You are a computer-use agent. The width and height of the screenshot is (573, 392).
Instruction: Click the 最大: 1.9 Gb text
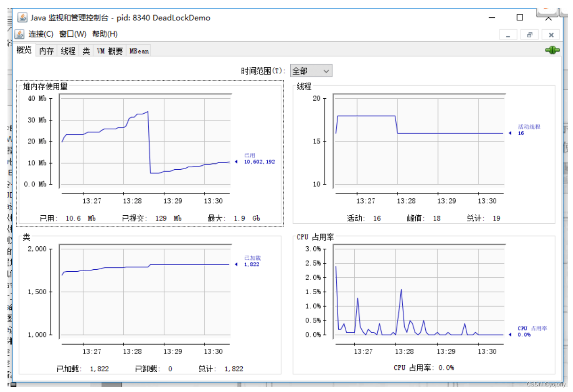pos(234,218)
